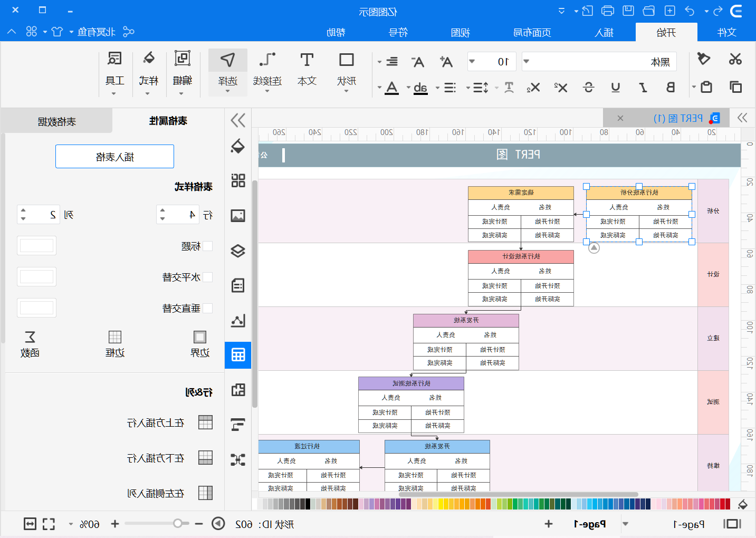Click the Save disk icon in title bar
This screenshot has width=756, height=538.
(x=628, y=11)
